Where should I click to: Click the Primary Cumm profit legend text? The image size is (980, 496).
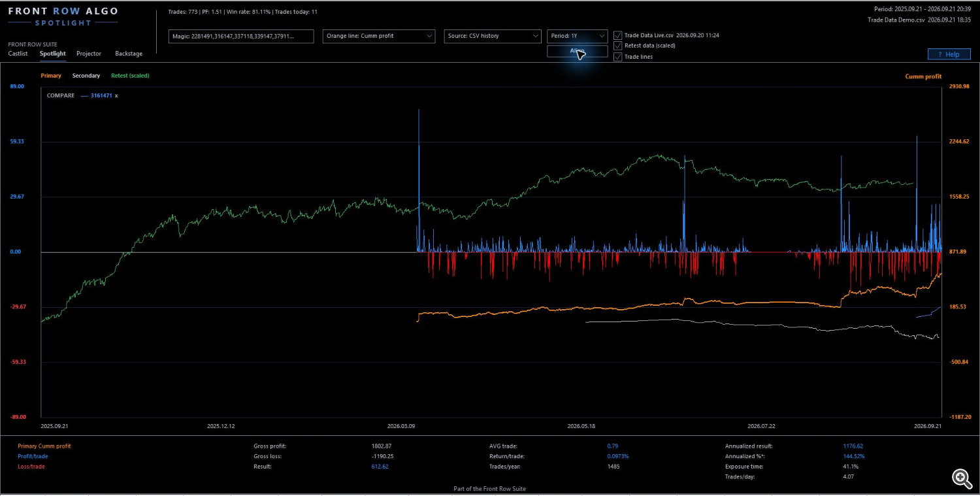(x=44, y=446)
